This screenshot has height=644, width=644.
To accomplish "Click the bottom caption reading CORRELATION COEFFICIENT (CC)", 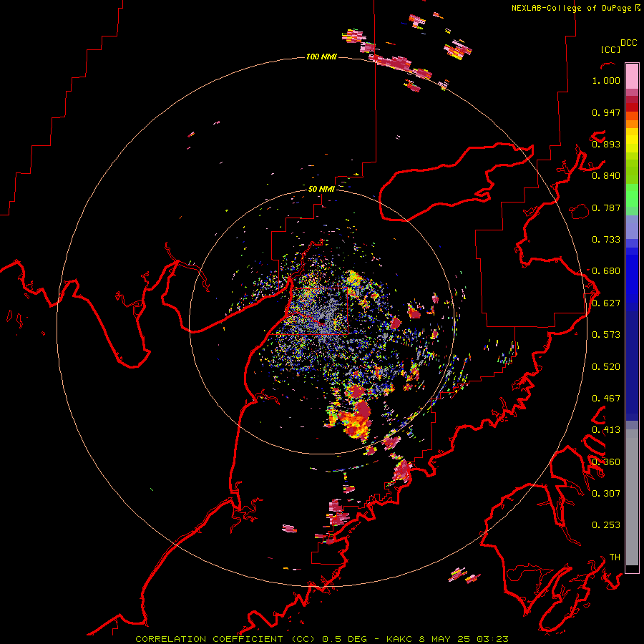I will coord(225,639).
